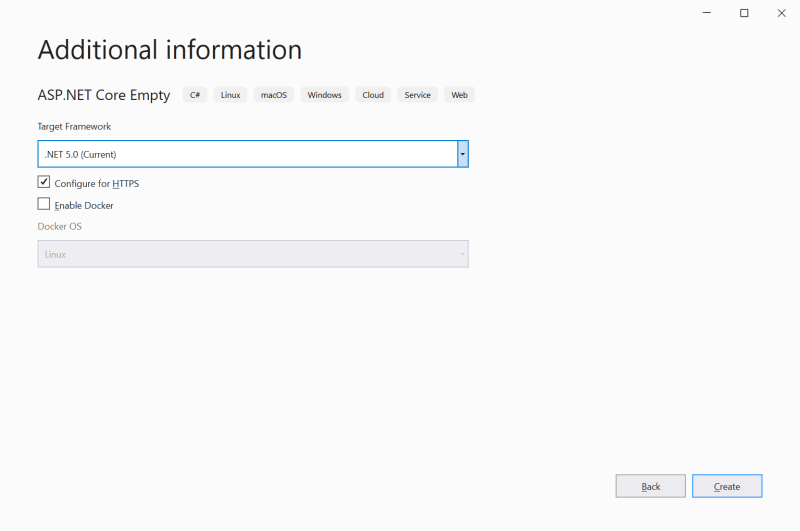Go back with the Back button

tap(651, 486)
